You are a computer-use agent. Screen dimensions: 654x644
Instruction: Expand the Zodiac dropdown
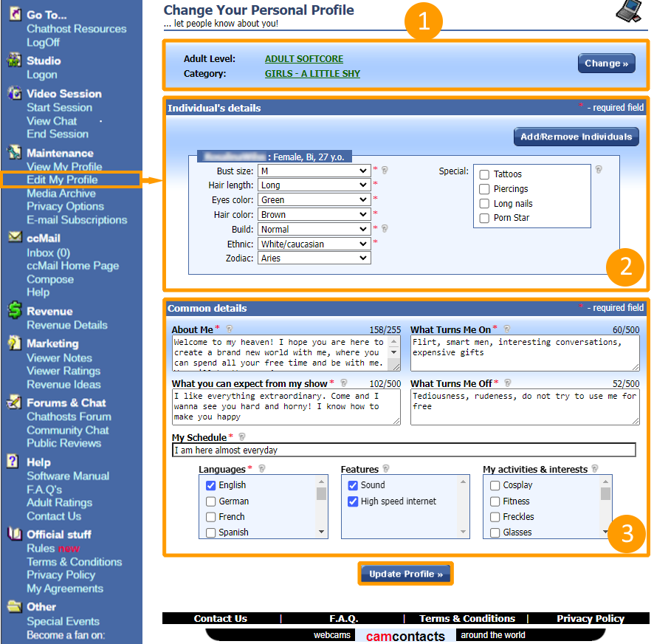click(314, 258)
